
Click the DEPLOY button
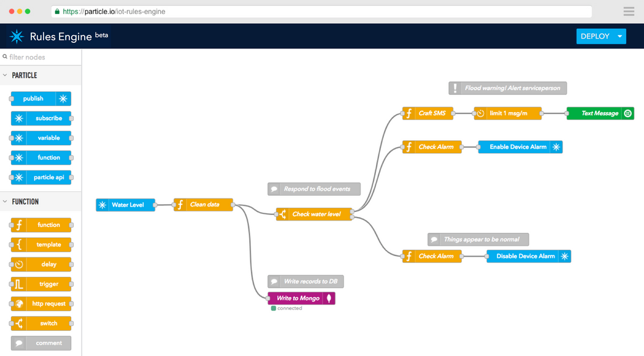(594, 36)
